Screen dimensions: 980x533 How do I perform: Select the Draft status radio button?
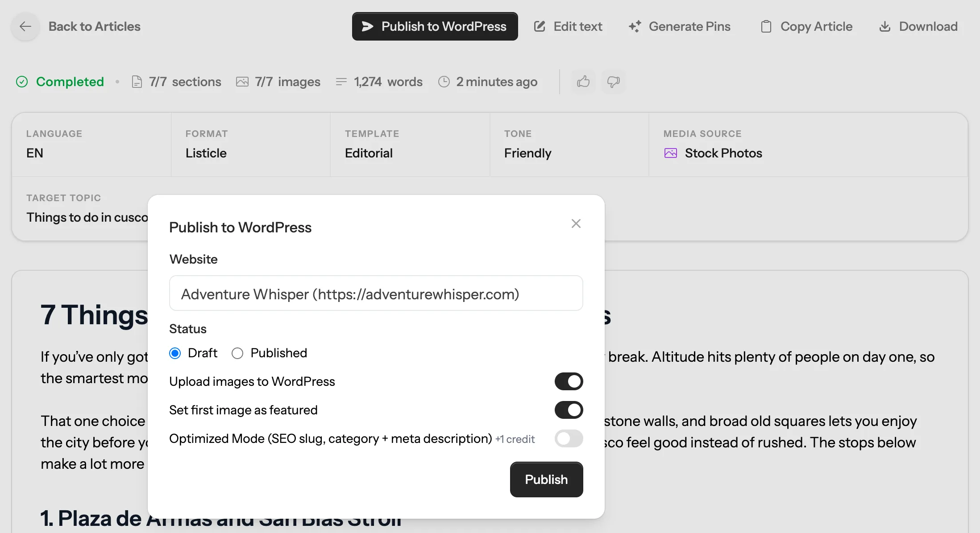coord(175,353)
